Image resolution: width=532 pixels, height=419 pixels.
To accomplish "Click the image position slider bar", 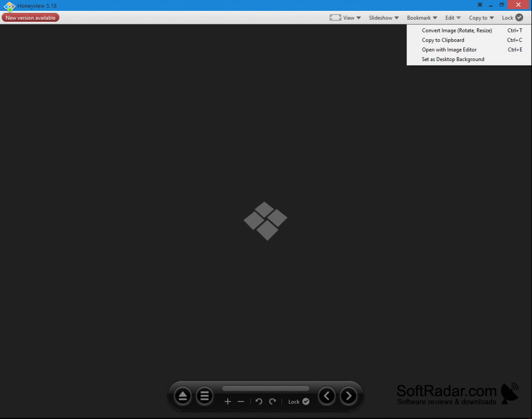I will tap(265, 388).
